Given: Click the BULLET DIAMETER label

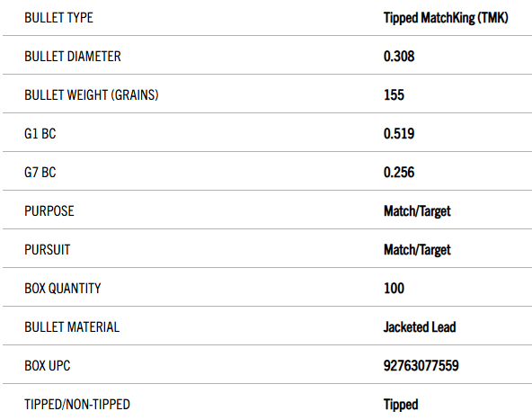Looking at the screenshot, I should click(x=73, y=57).
